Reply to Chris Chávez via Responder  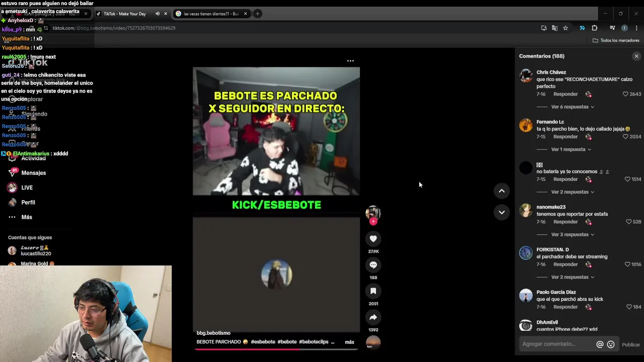(566, 94)
